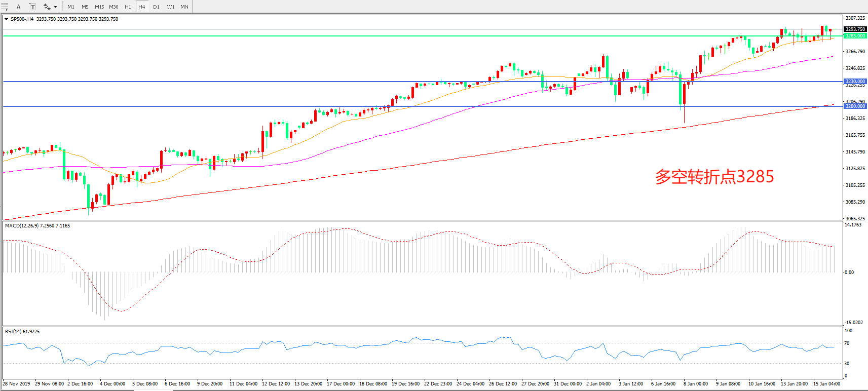The width and height of the screenshot is (868, 391).
Task: Select the Text (A) drawing tool
Action: pos(19,7)
